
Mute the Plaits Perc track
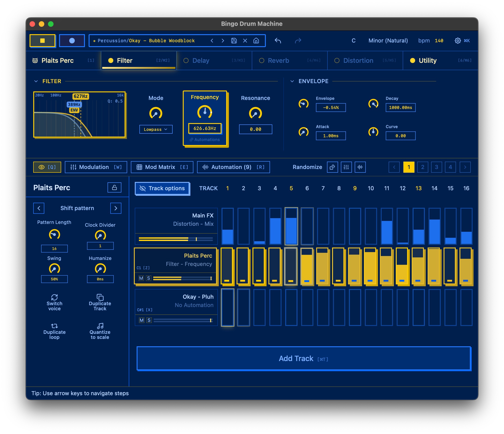click(x=141, y=278)
